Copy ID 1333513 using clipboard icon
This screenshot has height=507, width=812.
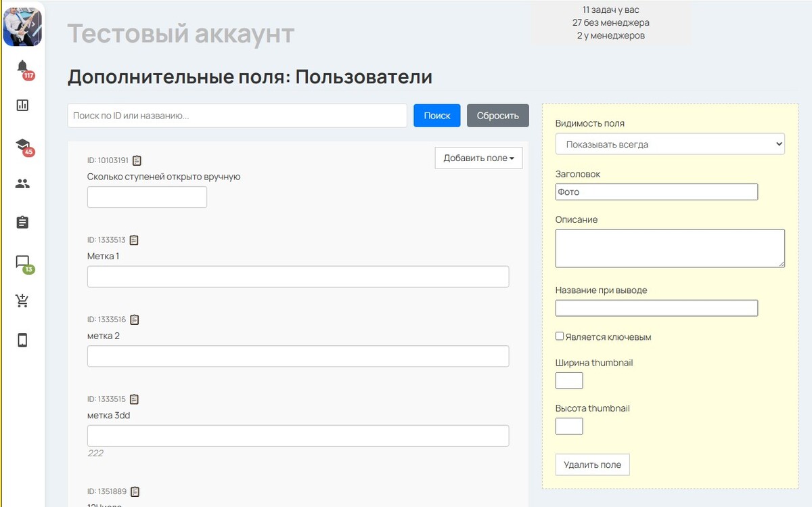134,240
